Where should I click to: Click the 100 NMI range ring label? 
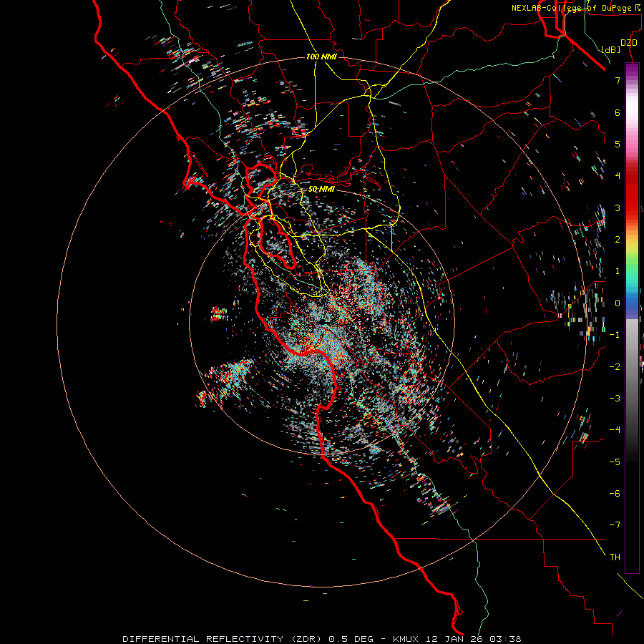point(321,57)
